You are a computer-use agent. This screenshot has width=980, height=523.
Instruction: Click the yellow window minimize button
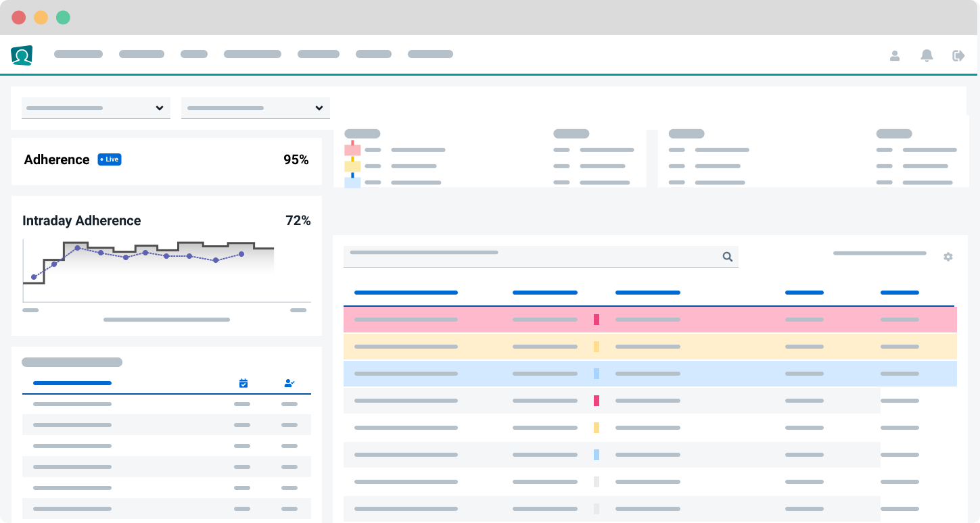click(x=41, y=18)
